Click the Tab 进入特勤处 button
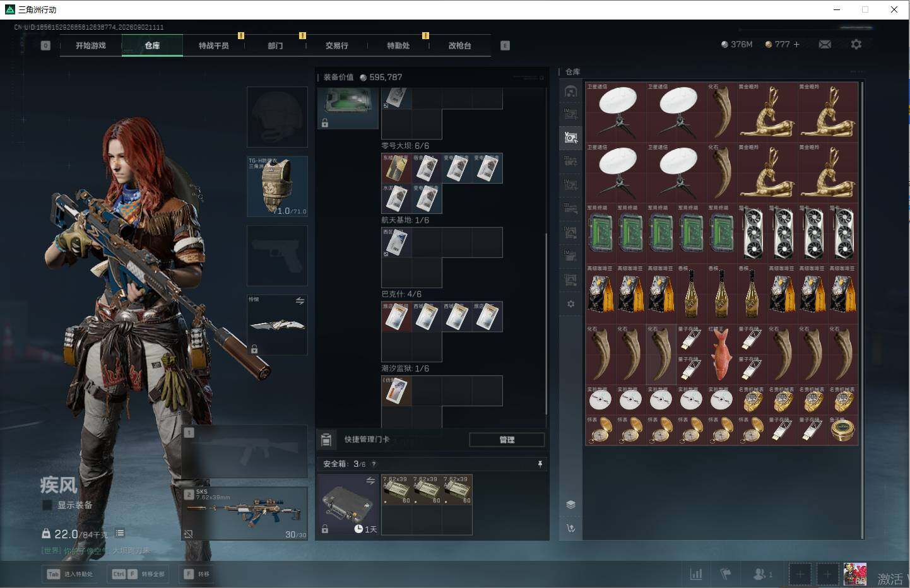Image resolution: width=910 pixels, height=588 pixels. (x=69, y=574)
